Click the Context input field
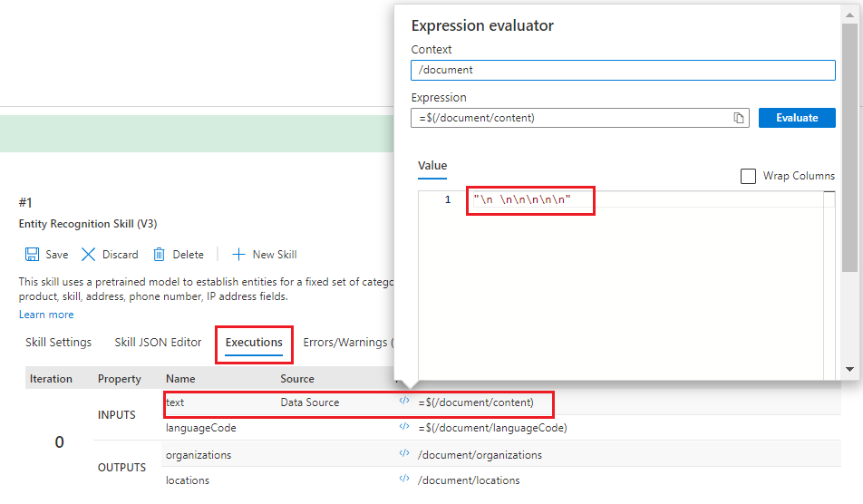This screenshot has width=863, height=504. [x=622, y=70]
